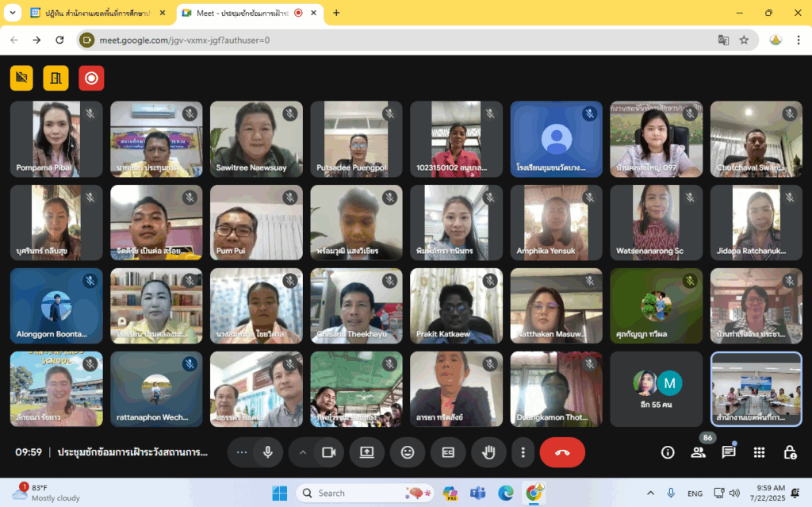Select Natthakan Masuw video tile
812x507 pixels.
[556, 305]
